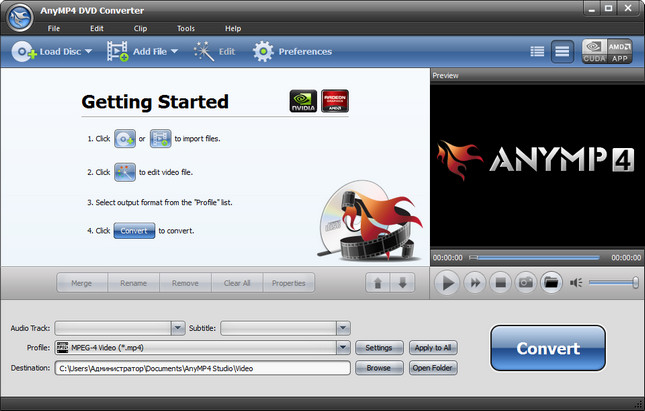Open Preferences gear in toolbar
Viewport: 645px width, 411px height.
263,50
